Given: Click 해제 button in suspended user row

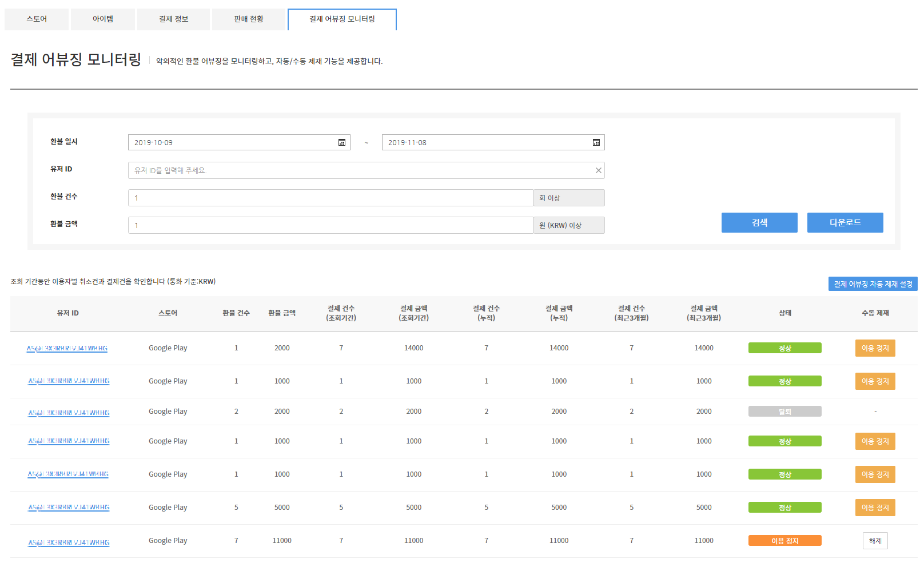Looking at the screenshot, I should [875, 541].
